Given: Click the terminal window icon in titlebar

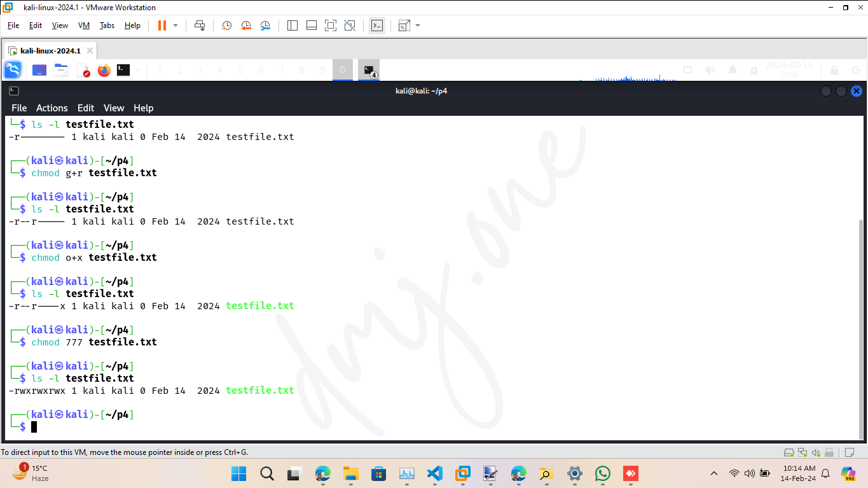Looking at the screenshot, I should (x=14, y=91).
